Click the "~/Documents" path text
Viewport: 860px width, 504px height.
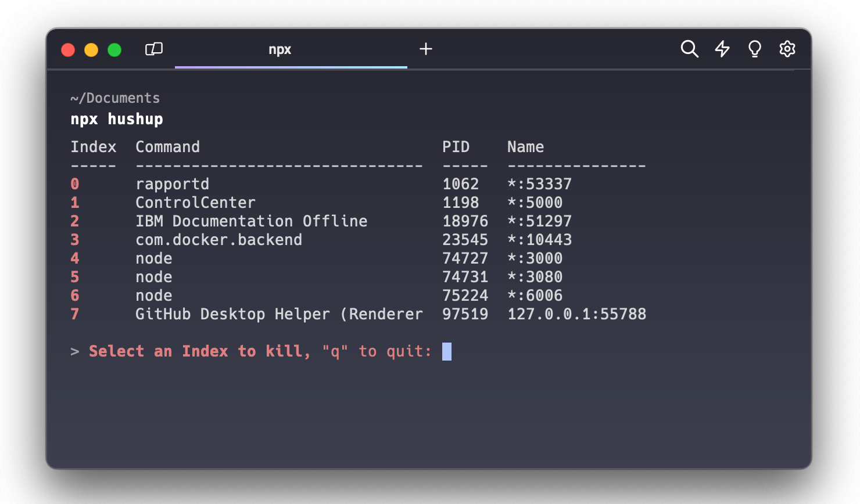click(115, 98)
